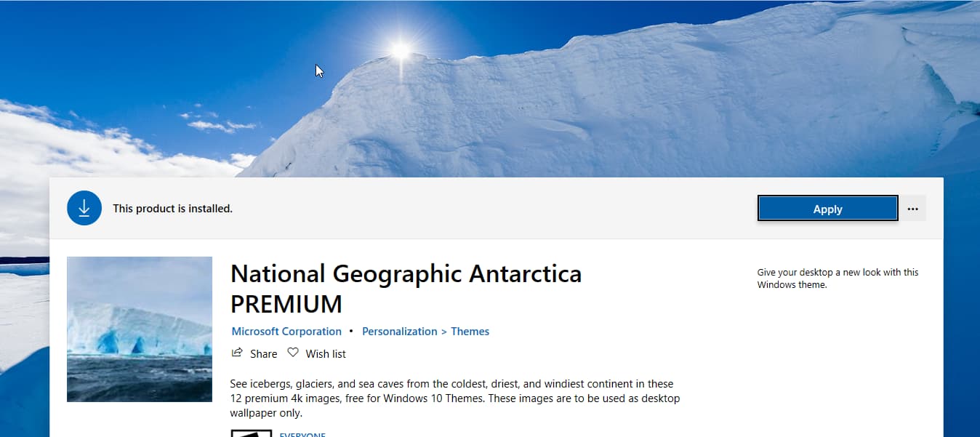Click the theme description paragraph
Viewport: 980px width, 437px height.
[454, 398]
